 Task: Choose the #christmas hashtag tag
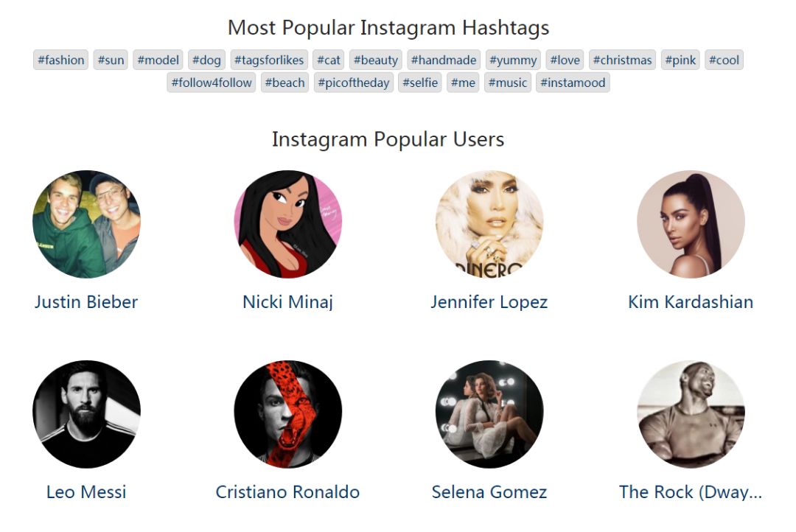click(622, 60)
